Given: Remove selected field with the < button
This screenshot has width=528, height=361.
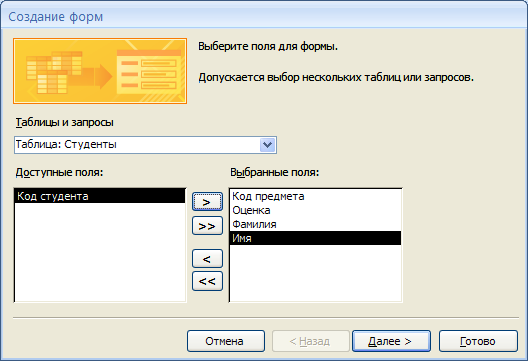Looking at the screenshot, I should 207,259.
